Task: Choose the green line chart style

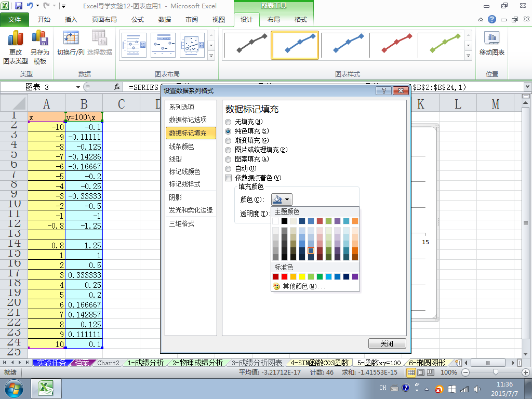Action: point(440,45)
